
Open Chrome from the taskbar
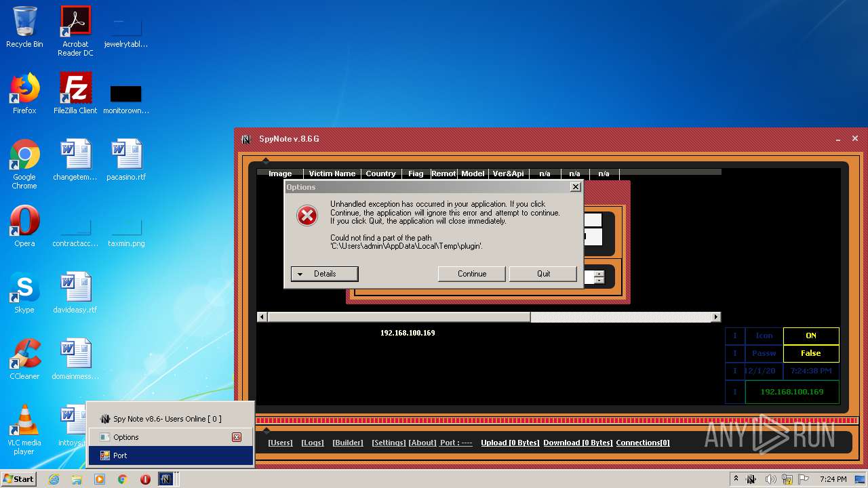[x=123, y=479]
